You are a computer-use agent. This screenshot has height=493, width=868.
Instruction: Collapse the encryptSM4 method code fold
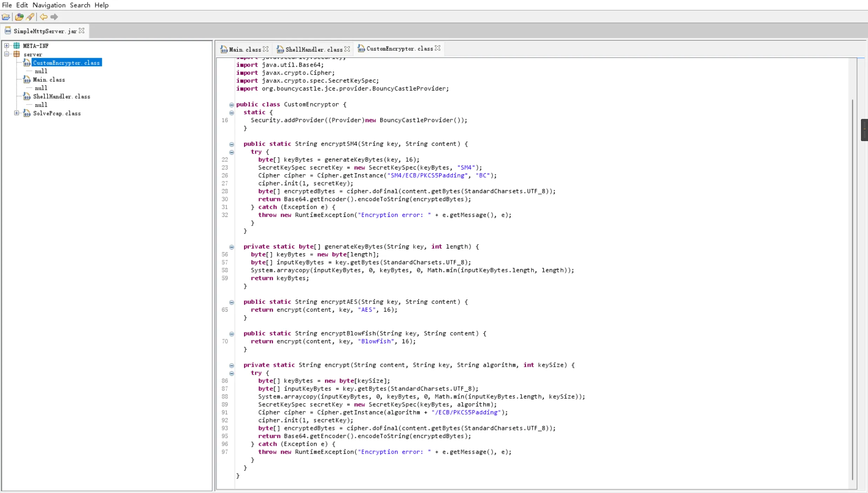coord(231,144)
